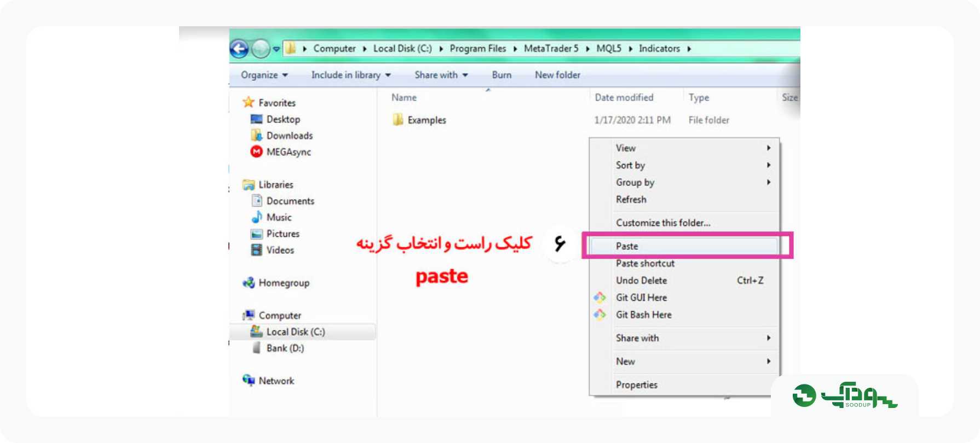This screenshot has width=980, height=443.
Task: Click the Bank (D:) drive icon
Action: point(256,348)
